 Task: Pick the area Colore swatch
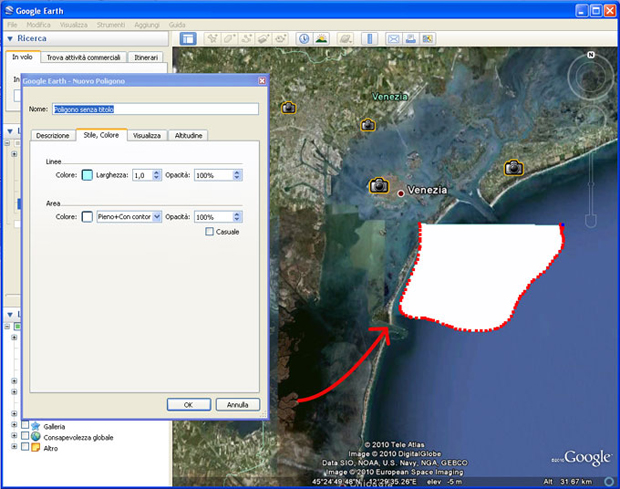87,217
